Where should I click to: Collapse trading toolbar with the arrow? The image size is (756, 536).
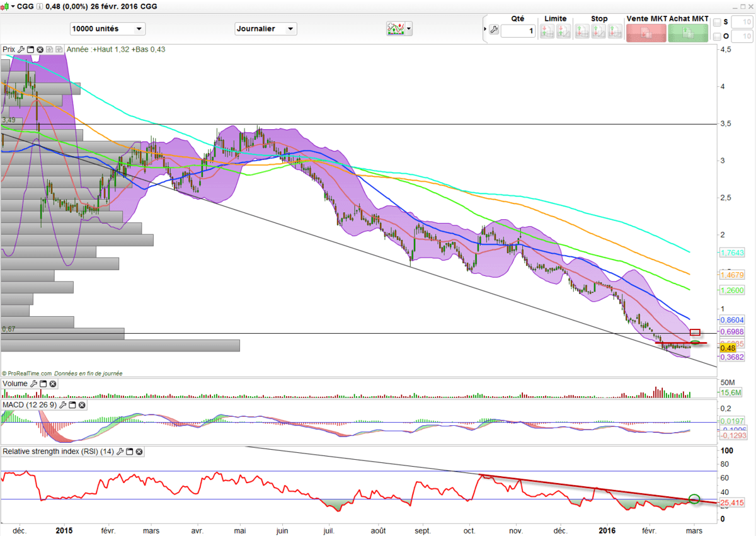[x=484, y=30]
